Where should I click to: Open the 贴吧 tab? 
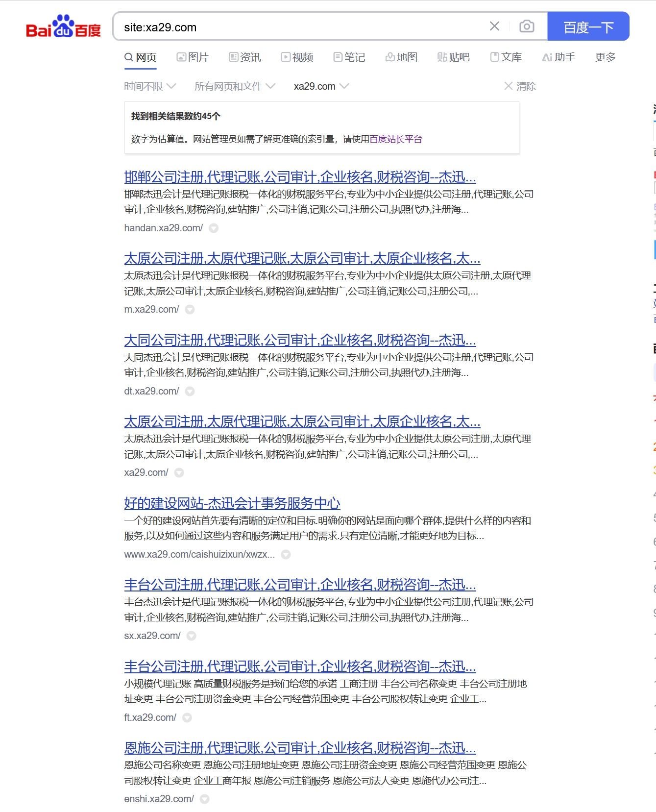[453, 57]
